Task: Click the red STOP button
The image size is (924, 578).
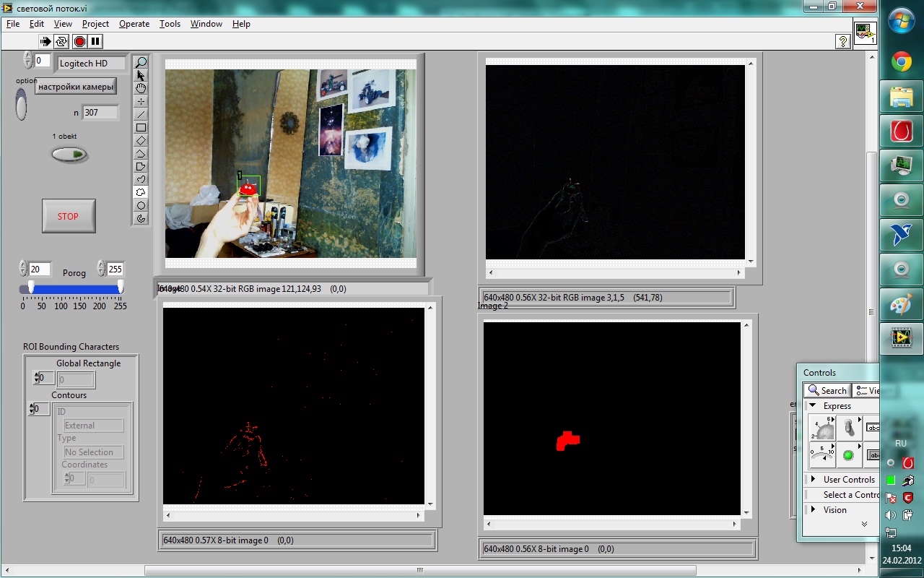Action: [69, 216]
